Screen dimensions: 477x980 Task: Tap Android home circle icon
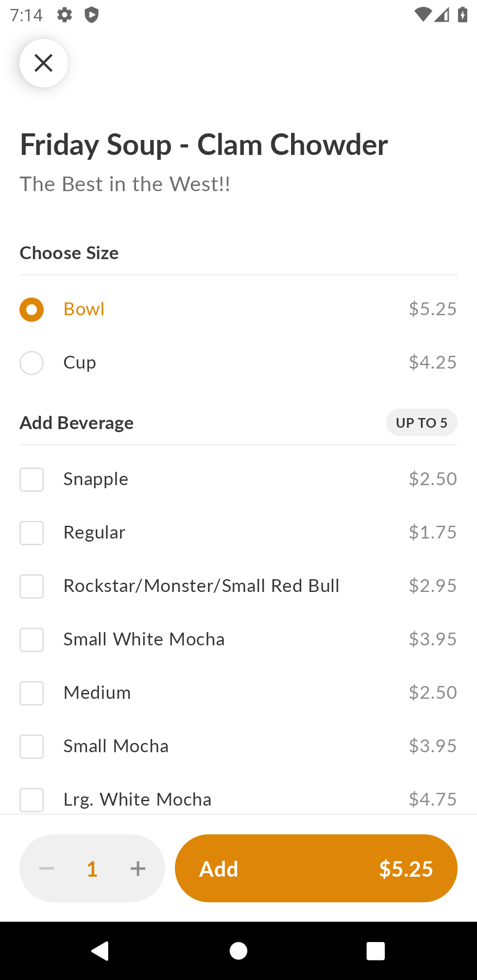tap(238, 951)
